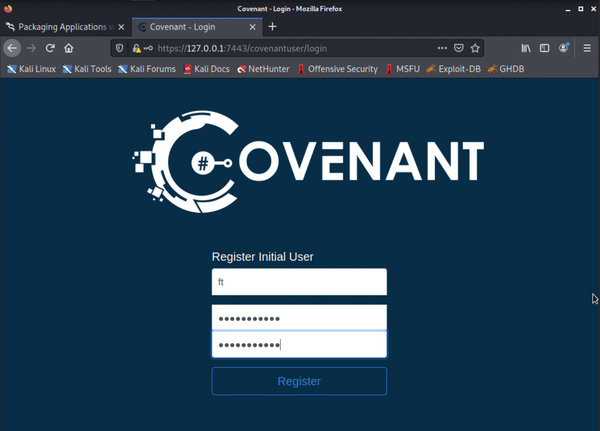Viewport: 600px width, 431px height.
Task: Switch to the Packaging Applications tab
Action: (65, 27)
